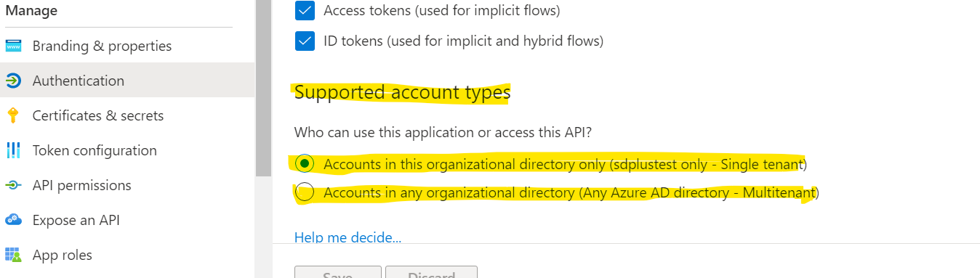Viewport: 980px width, 278px height.
Task: Click the Branding & properties icon
Action: point(13,46)
